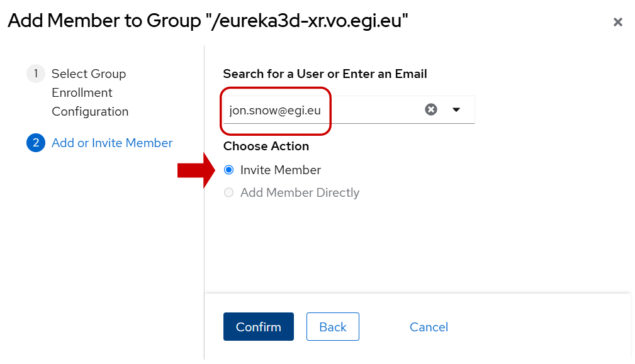Cancel adding the member
The width and height of the screenshot is (635, 364).
[x=429, y=327]
